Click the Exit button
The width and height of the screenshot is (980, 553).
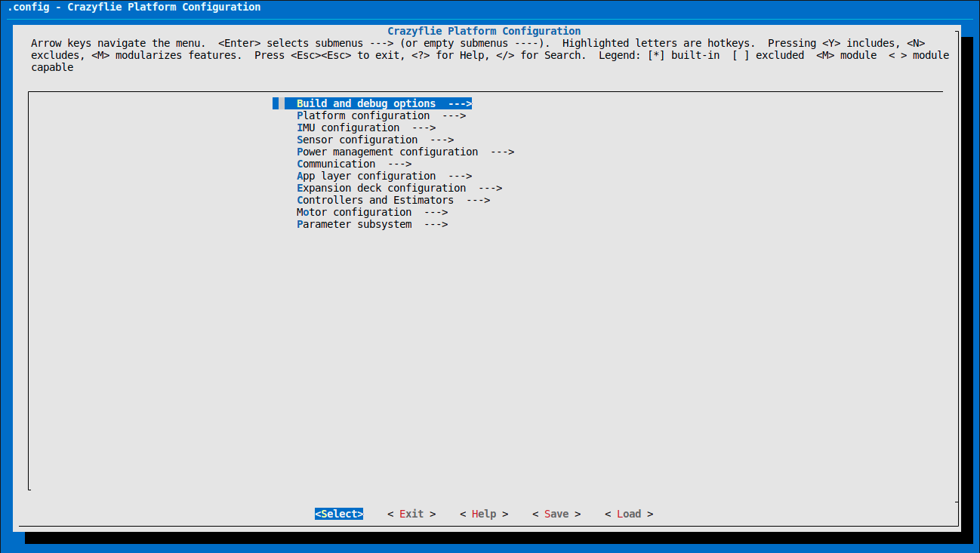411,514
